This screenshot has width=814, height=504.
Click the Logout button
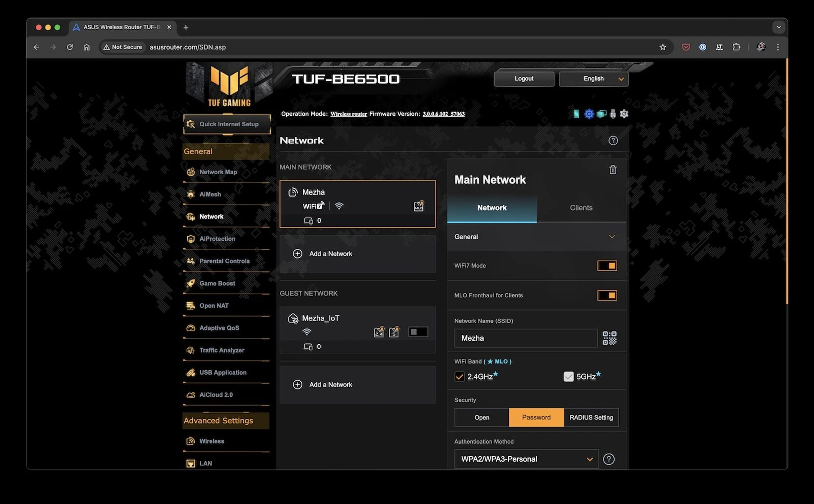click(524, 78)
